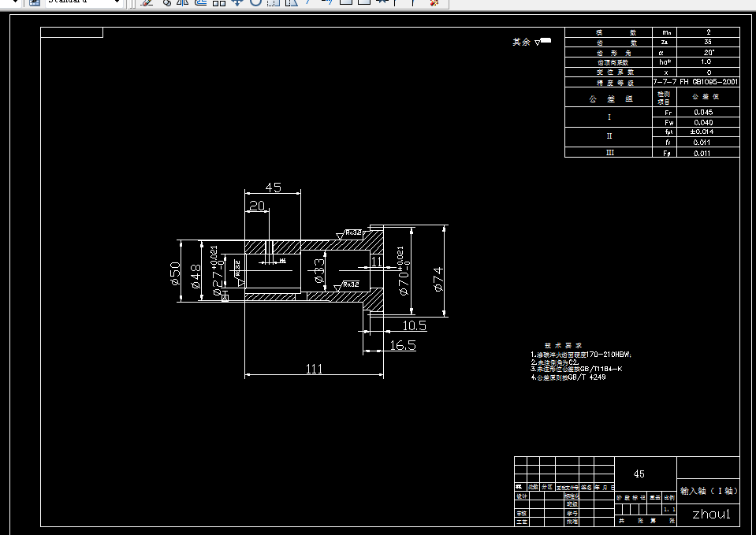Viewport: 756px width, 535px height.
Task: Click module value 2 in gear table
Action: (708, 32)
